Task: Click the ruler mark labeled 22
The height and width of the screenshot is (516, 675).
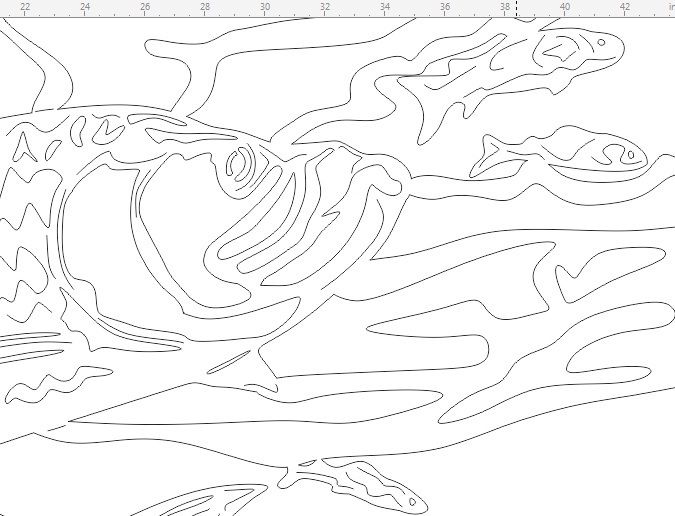Action: [25, 7]
